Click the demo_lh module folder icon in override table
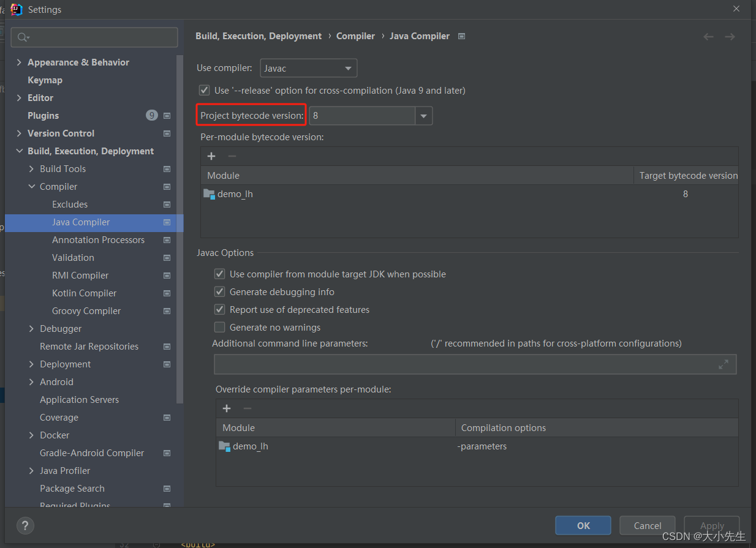Screen dimensions: 756x548 coord(224,446)
